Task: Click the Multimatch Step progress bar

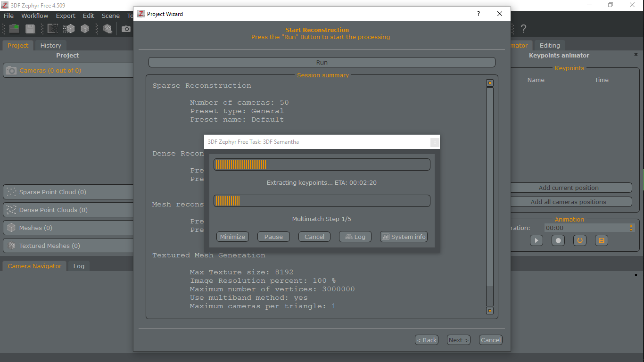Action: click(322, 201)
